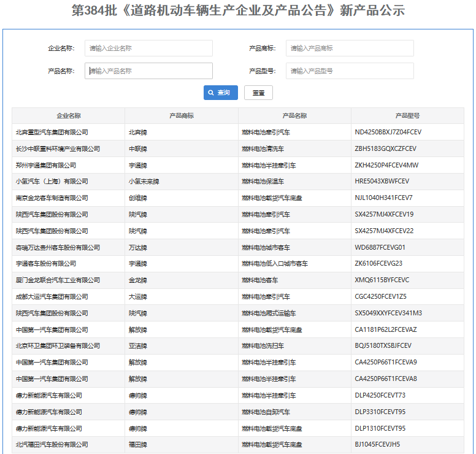This screenshot has width=476, height=454.
Task: Click model number ZBH5183GQXCZFCEV
Action: [x=385, y=148]
